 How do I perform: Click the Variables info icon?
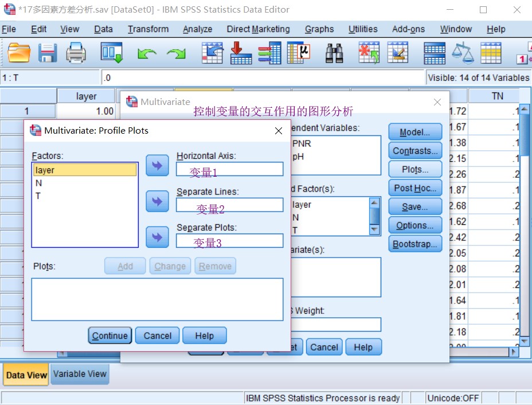(269, 53)
